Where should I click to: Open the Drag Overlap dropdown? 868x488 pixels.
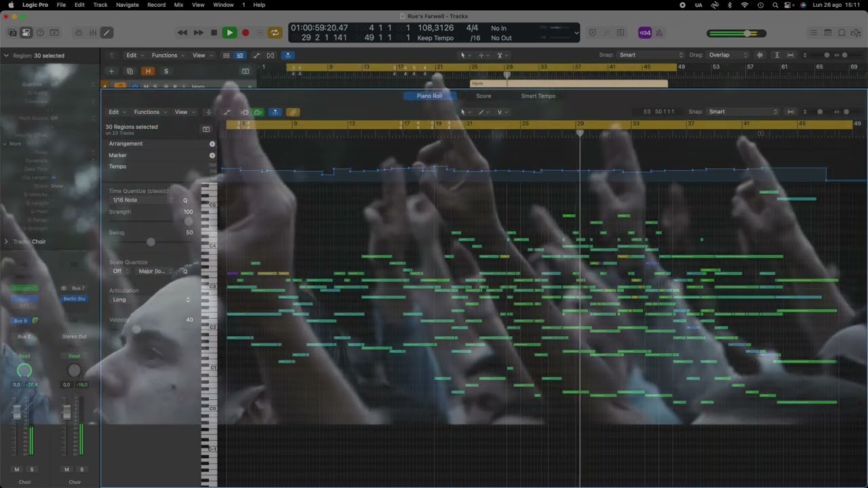click(x=726, y=55)
